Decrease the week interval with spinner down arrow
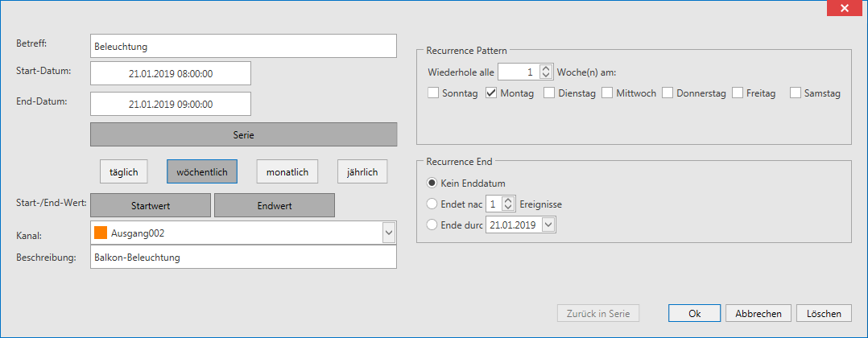The width and height of the screenshot is (868, 338). click(x=546, y=76)
